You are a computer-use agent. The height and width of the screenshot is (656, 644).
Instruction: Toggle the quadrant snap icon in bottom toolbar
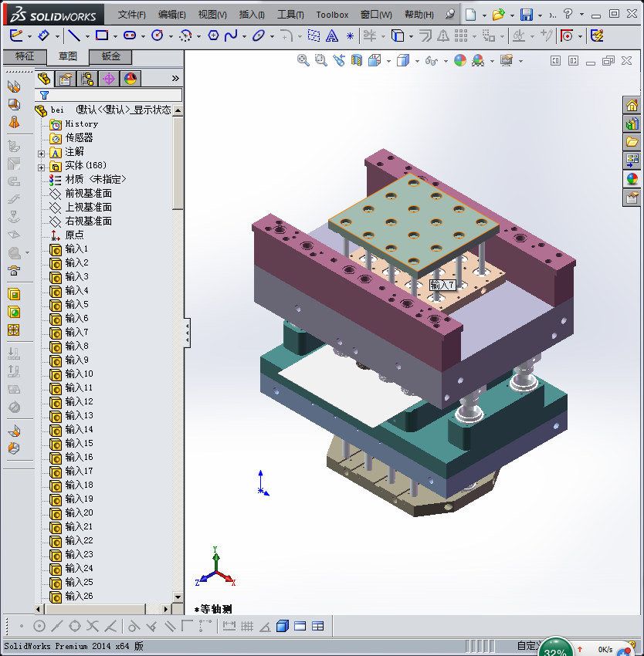coord(75,627)
